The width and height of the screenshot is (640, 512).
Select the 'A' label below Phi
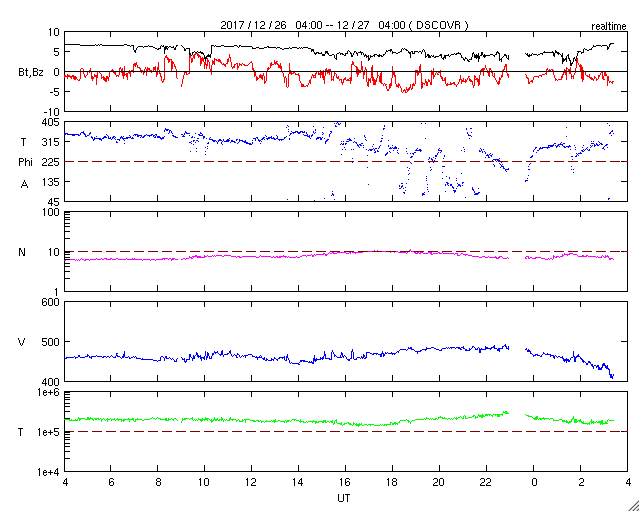tap(24, 184)
